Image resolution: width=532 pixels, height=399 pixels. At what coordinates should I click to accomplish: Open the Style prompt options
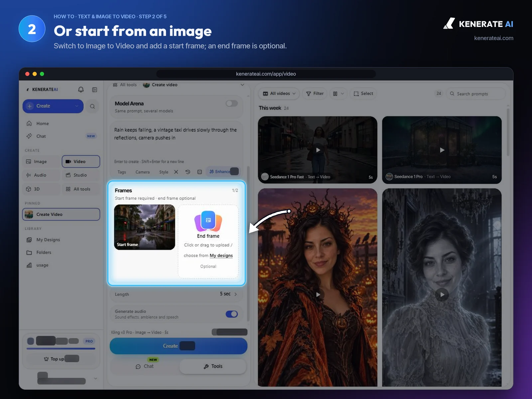[164, 172]
